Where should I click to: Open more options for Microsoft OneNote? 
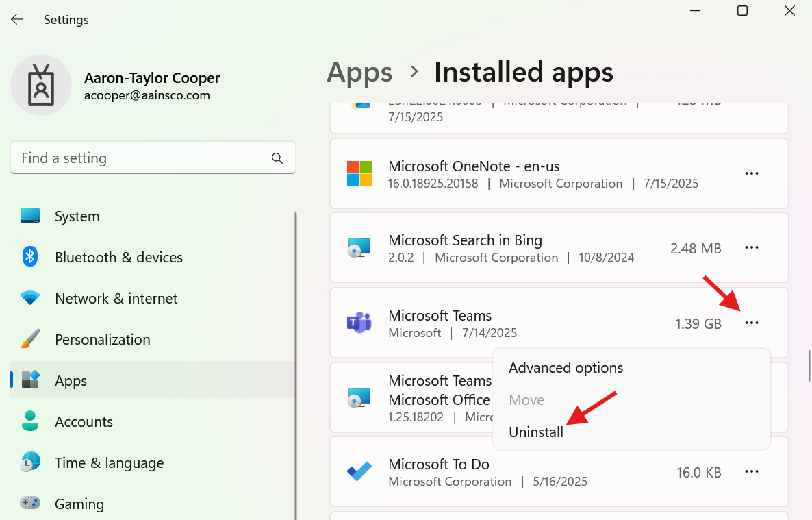[752, 174]
